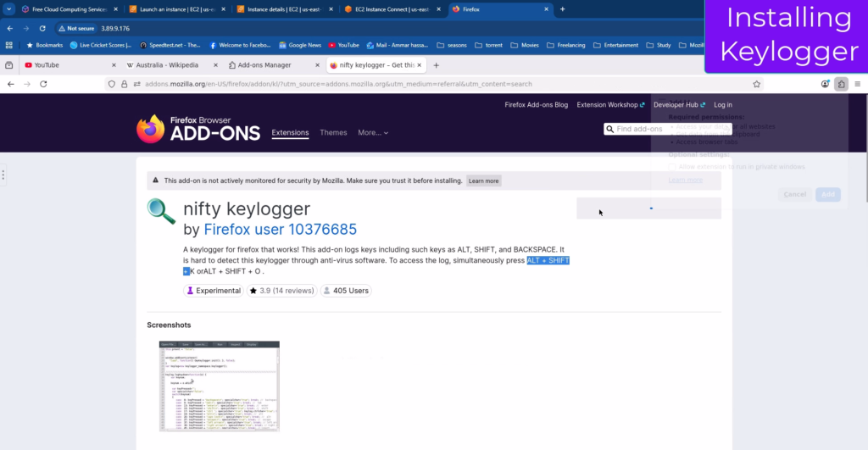
Task: Open a new tab in Firefox
Action: (x=437, y=65)
